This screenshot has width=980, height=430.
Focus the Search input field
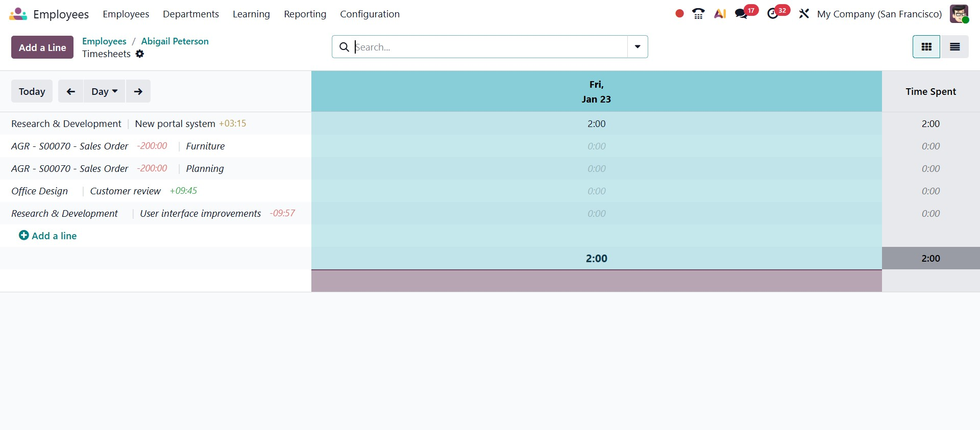tap(490, 47)
